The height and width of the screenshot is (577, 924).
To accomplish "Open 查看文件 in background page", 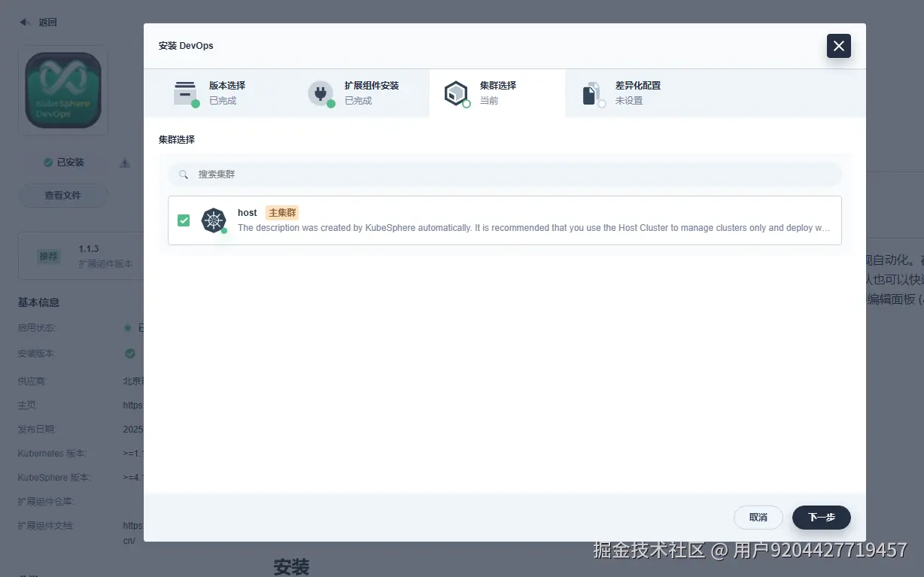I will coord(62,196).
